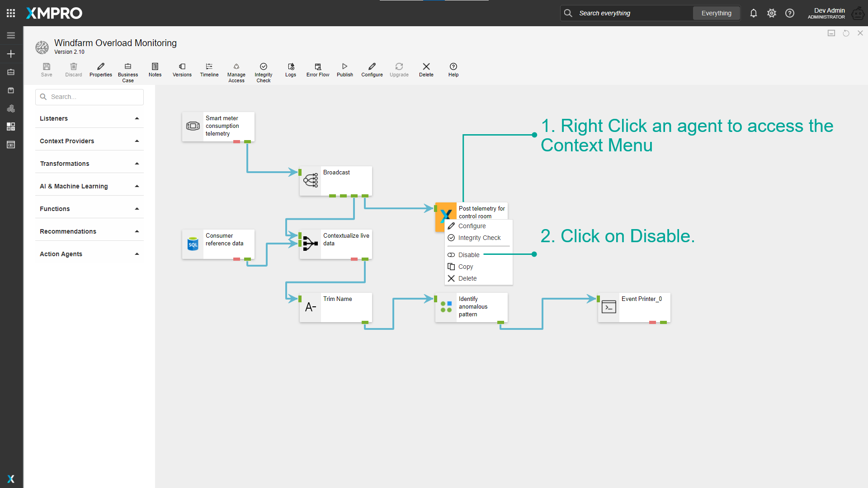Click the Publish icon
Viewport: 868px width, 488px height.
pyautogui.click(x=344, y=70)
